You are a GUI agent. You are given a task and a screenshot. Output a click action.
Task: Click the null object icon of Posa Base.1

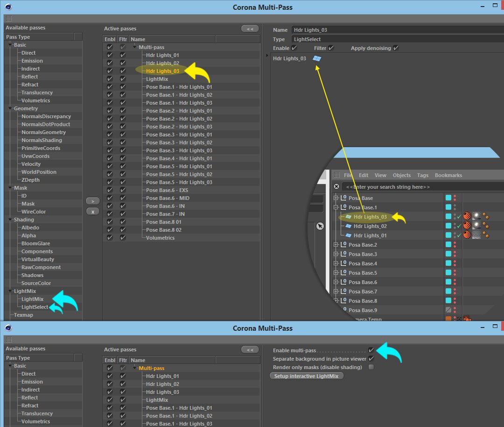click(343, 207)
